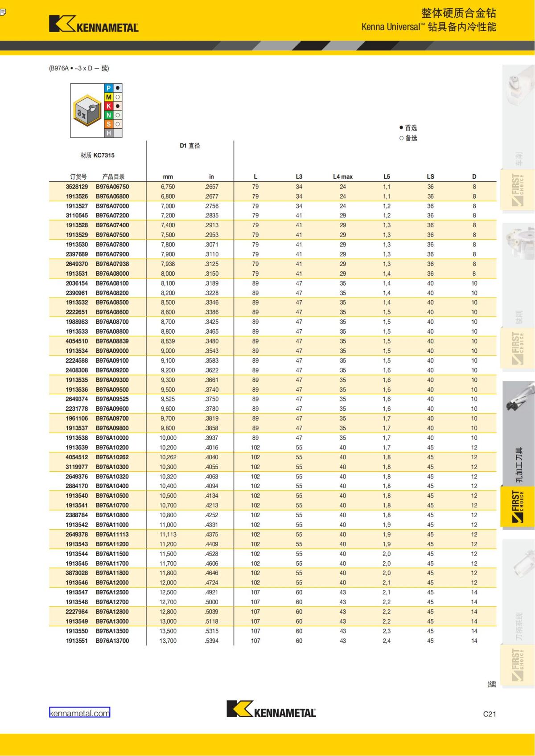The height and width of the screenshot is (756, 535).
Task: Select catalog number B976A10000
Action: point(112,438)
